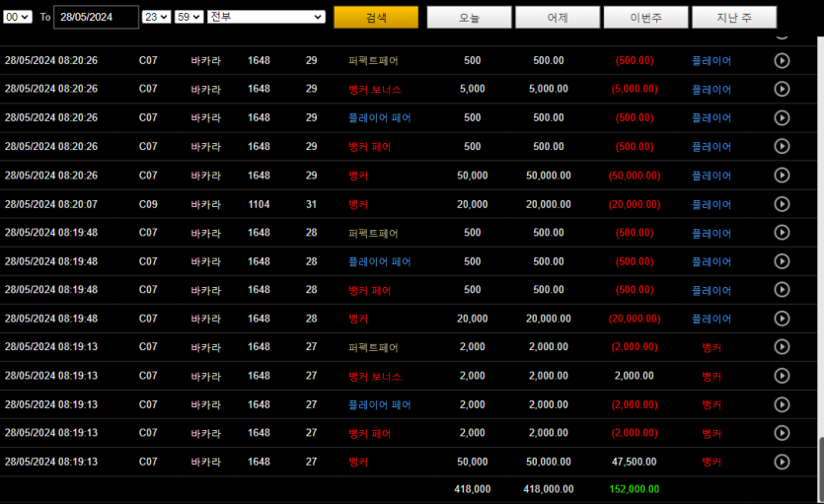
Task: Play the round 28 퍼펙트페어 replay
Action: click(782, 232)
